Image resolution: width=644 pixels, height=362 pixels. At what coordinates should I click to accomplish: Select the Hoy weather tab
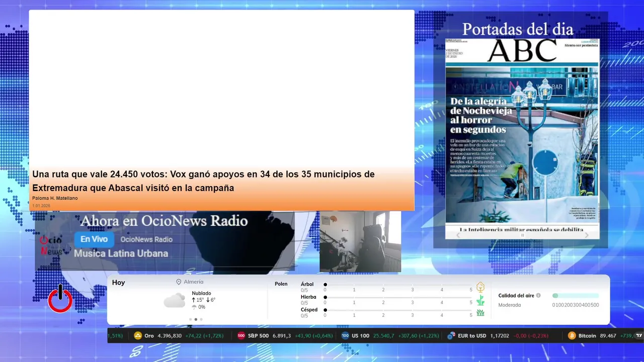point(119,283)
